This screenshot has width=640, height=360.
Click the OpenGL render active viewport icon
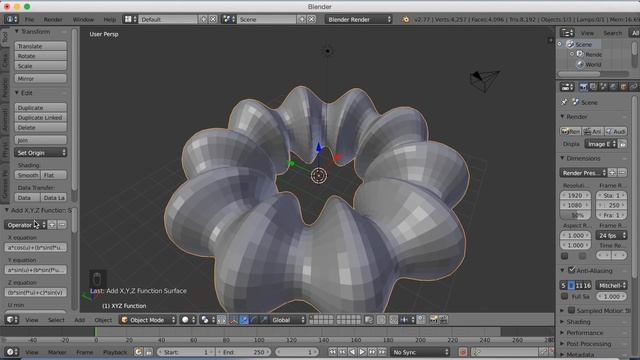click(x=433, y=320)
